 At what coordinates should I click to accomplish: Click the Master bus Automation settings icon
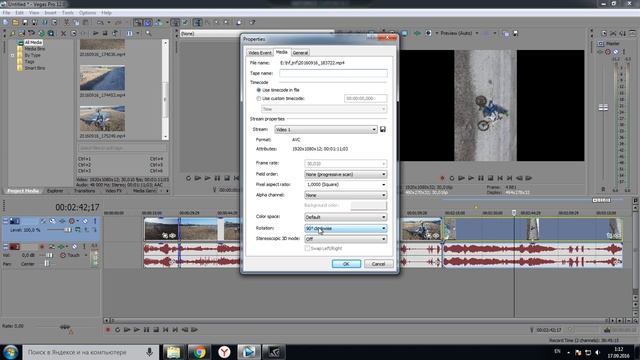[608, 52]
